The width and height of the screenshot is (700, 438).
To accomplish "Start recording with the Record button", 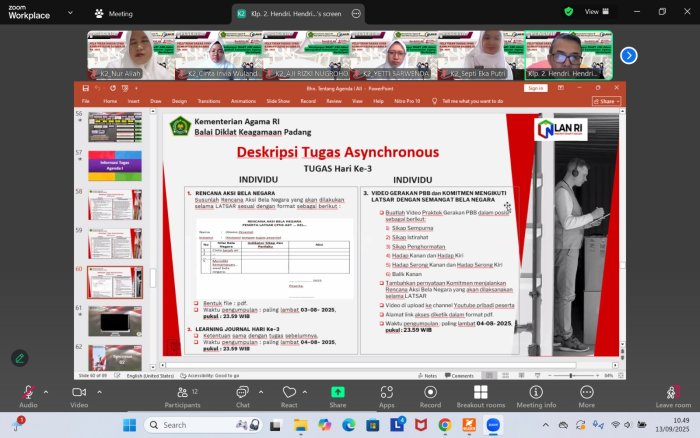I will pyautogui.click(x=430, y=391).
